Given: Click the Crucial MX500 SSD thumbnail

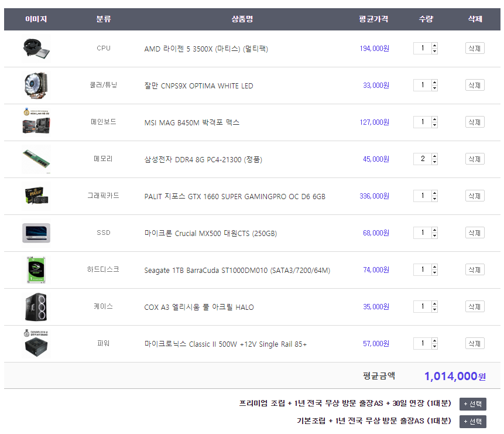Looking at the screenshot, I should pyautogui.click(x=36, y=233).
